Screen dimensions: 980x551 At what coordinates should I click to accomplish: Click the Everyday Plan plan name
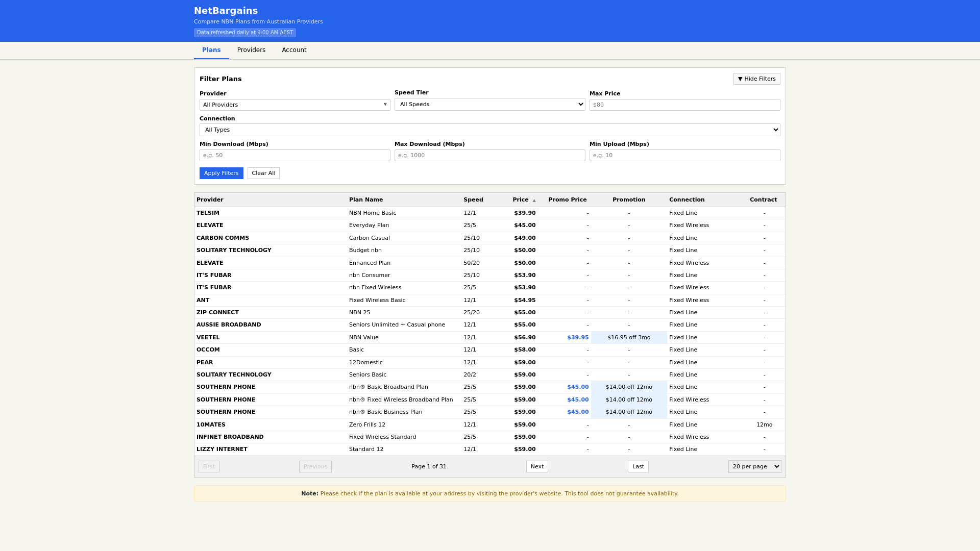click(x=369, y=226)
